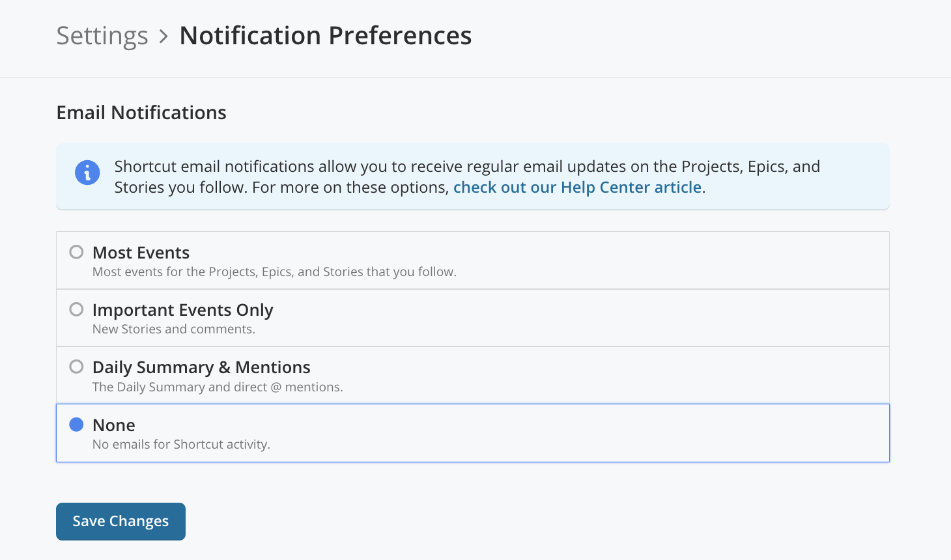
Task: Click the Shortcut email notifications info text
Action: pyautogui.click(x=467, y=177)
